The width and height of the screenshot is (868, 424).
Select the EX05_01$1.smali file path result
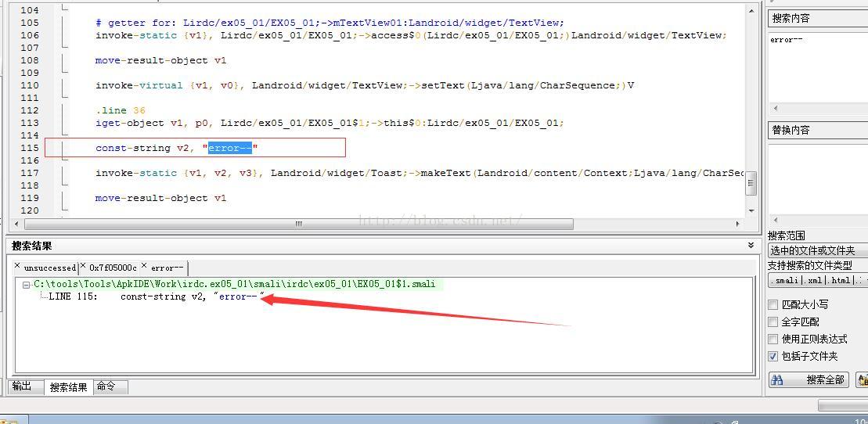235,285
